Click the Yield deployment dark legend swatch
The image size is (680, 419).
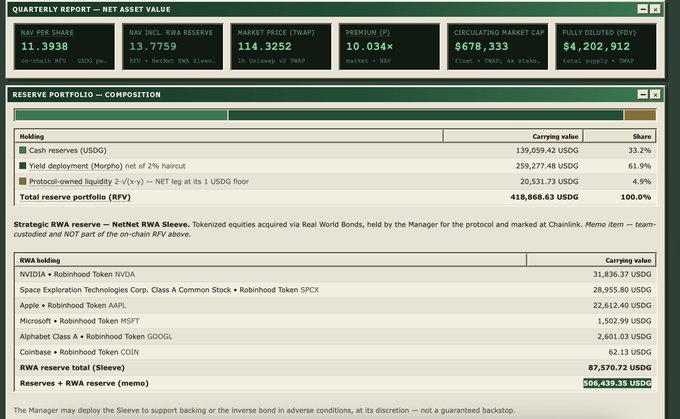tap(23, 166)
